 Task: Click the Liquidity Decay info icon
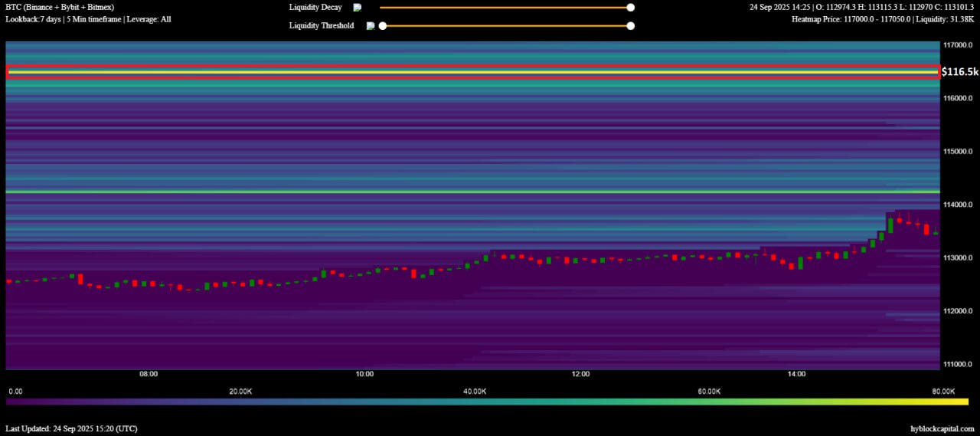pyautogui.click(x=357, y=8)
